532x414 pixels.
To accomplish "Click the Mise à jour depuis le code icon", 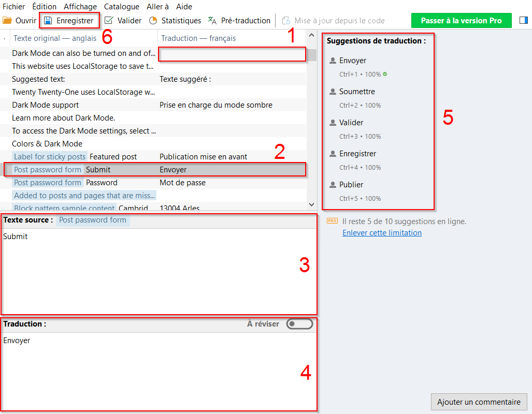I will point(286,21).
